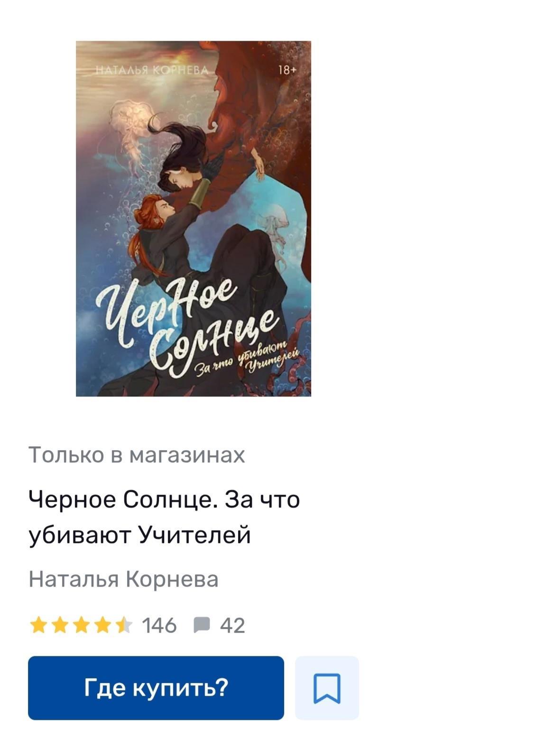This screenshot has height=756, width=554.
Task: Click the "Где купить?" button
Action: (x=156, y=688)
